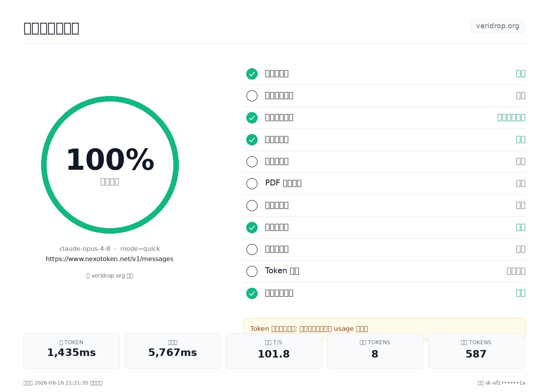Click the 587 TOKENS stat card
549x392 pixels.
point(476,351)
